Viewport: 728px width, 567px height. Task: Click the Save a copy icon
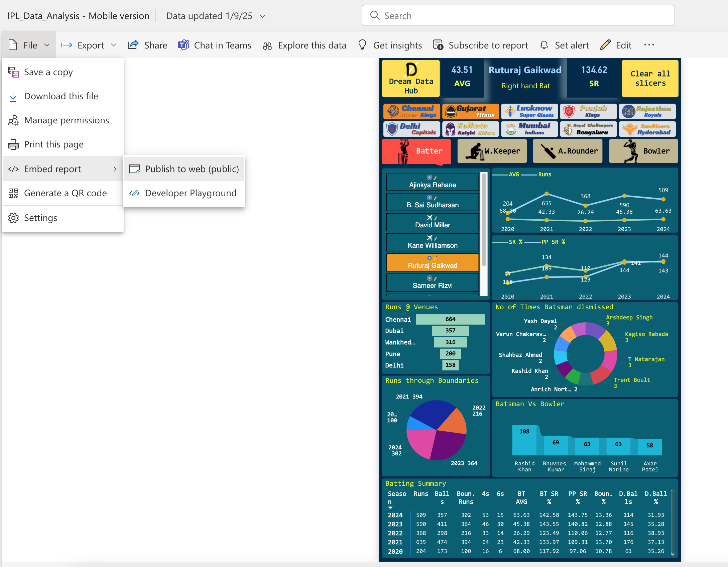13,72
